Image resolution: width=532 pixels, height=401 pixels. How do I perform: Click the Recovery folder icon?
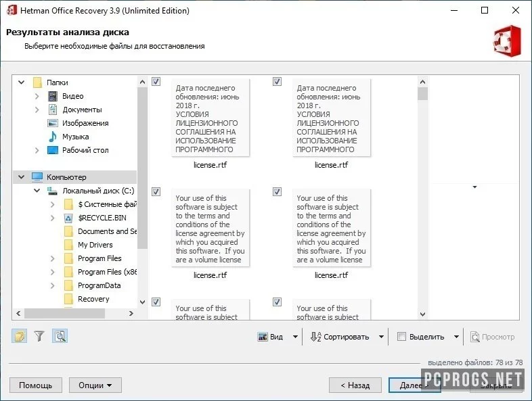68,299
